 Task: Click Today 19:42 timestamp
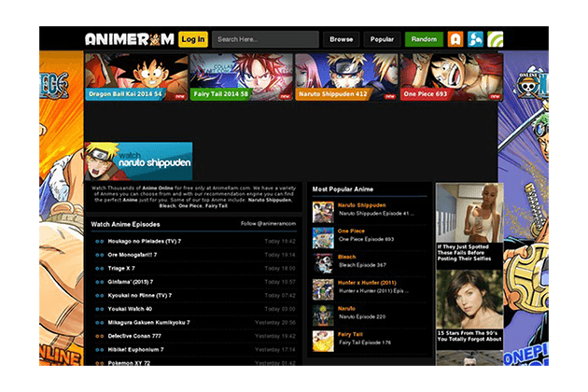[280, 241]
